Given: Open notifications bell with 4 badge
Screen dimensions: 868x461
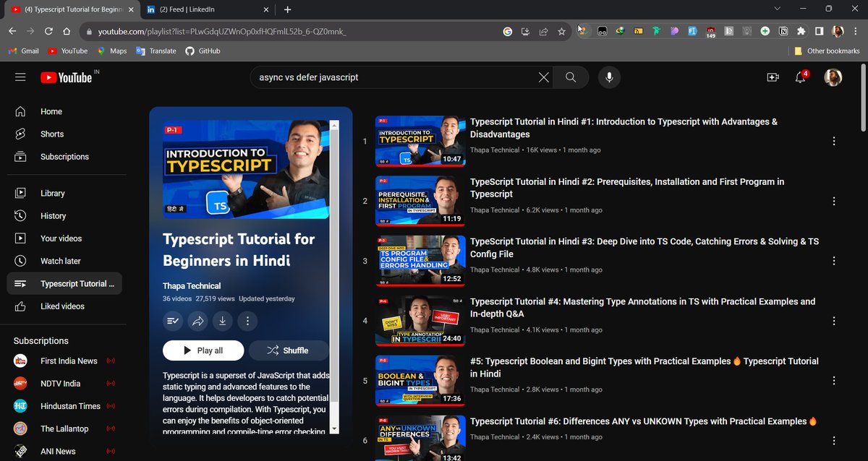Looking at the screenshot, I should 801,77.
